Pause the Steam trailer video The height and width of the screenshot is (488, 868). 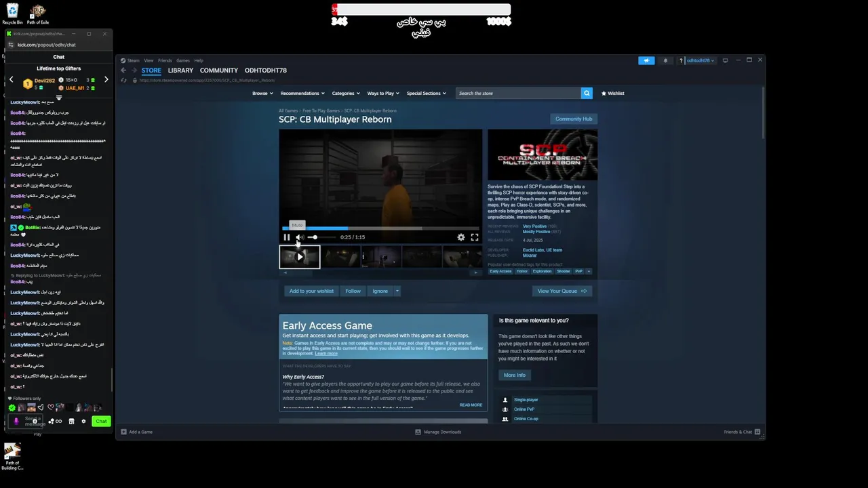click(287, 237)
